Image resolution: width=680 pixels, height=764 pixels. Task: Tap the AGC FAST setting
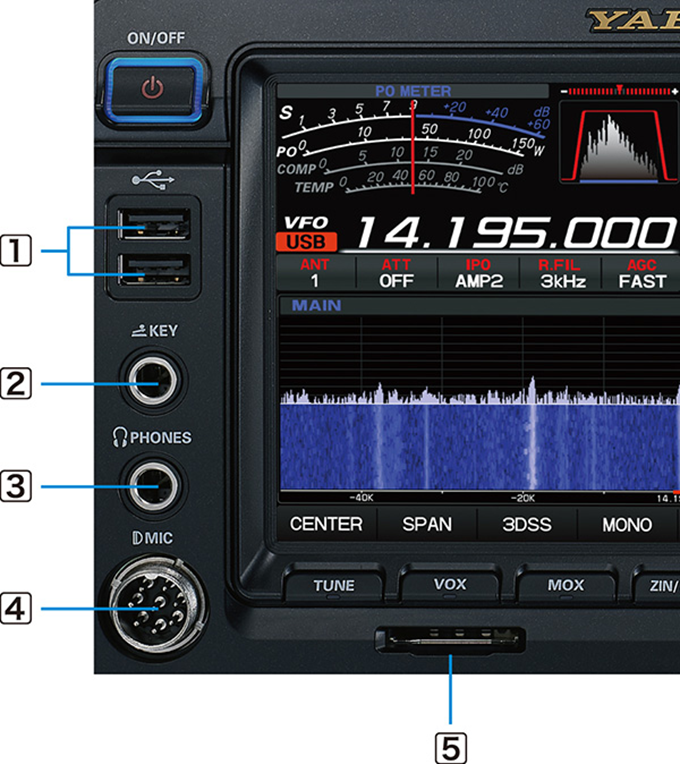642,273
